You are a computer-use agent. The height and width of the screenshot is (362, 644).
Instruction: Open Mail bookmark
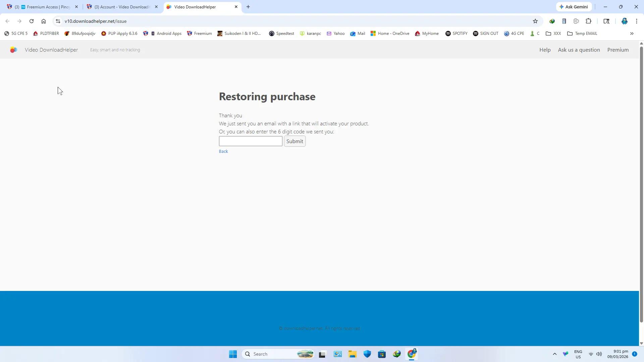coord(358,34)
